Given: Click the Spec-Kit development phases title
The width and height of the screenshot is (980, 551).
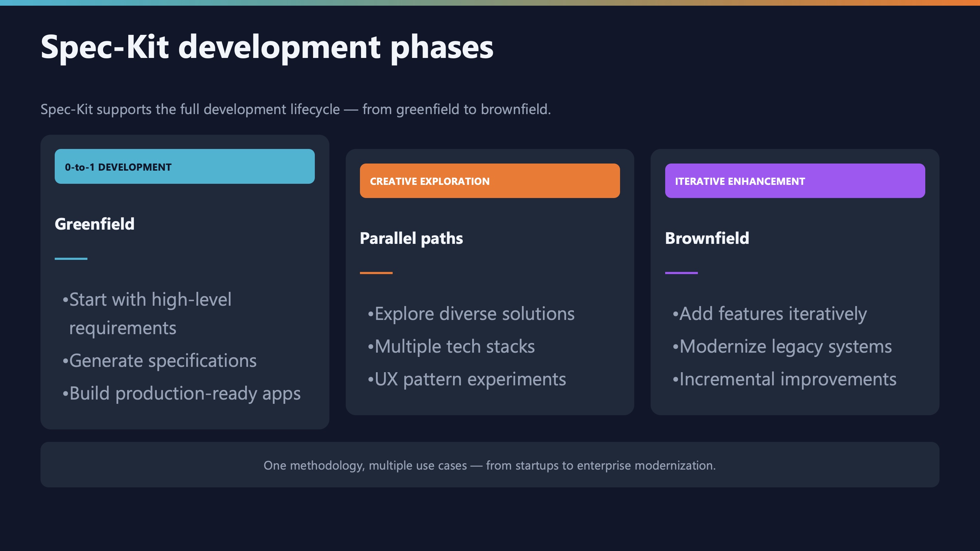Looking at the screenshot, I should [267, 47].
